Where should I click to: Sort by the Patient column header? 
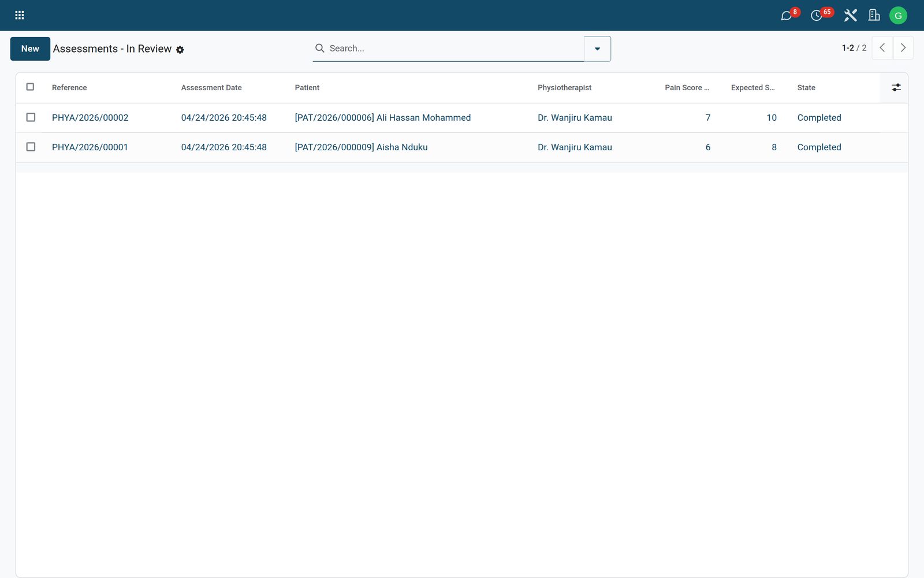307,88
